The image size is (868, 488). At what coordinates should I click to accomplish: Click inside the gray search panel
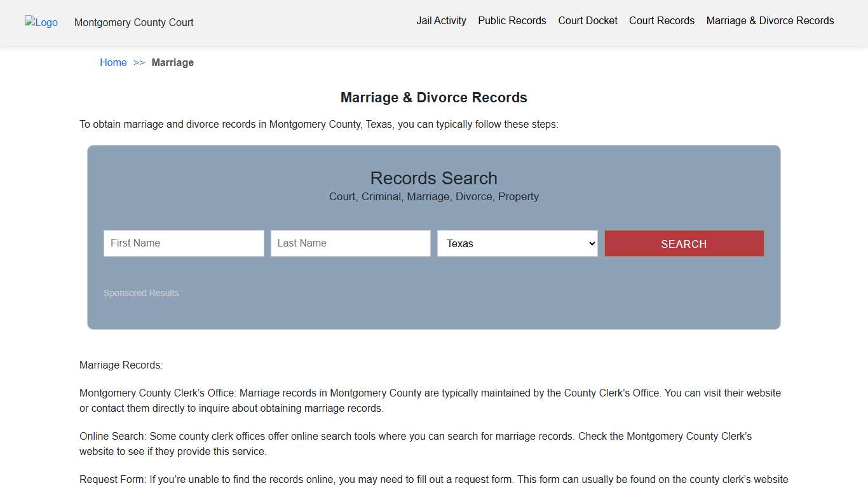pyautogui.click(x=434, y=311)
